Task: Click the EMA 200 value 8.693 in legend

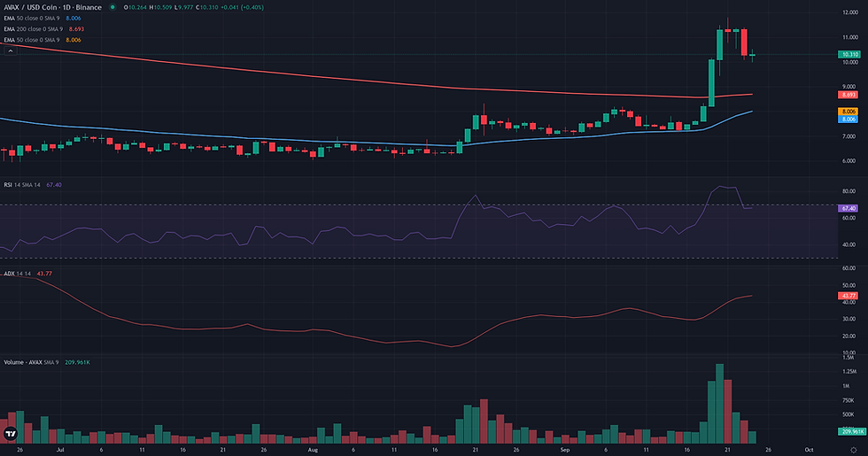Action: (76, 28)
